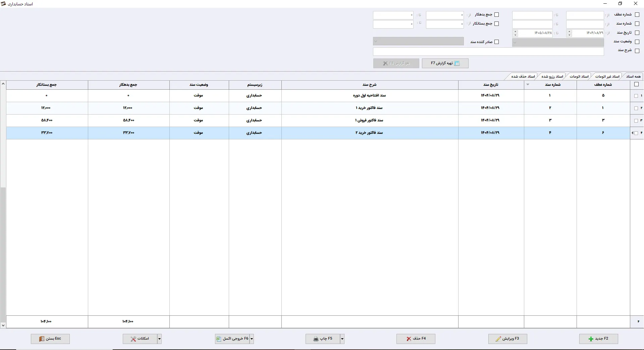The width and height of the screenshot is (644, 350).
Task: Click the F2 جدید button
Action: [598, 339]
